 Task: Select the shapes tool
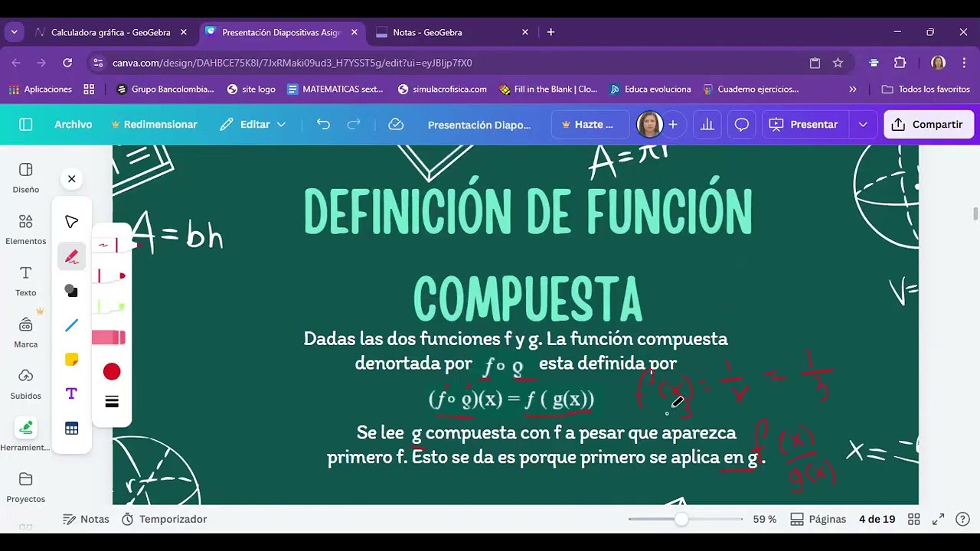point(71,291)
